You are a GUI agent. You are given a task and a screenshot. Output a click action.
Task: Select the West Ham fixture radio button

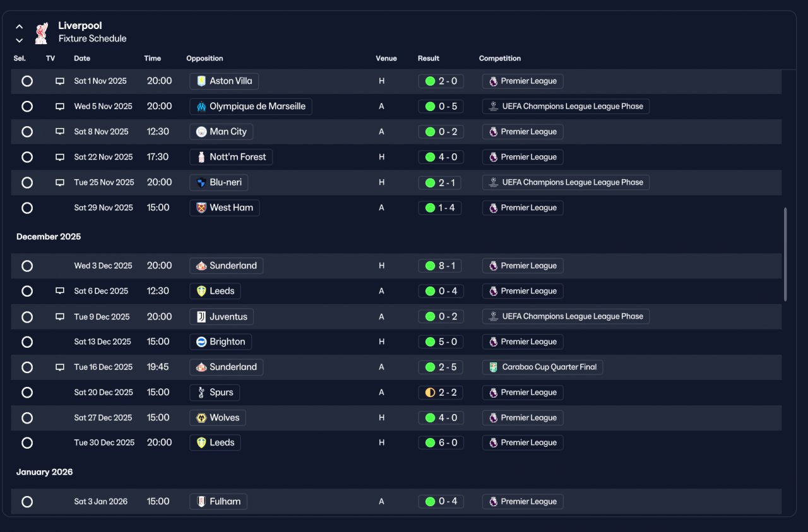point(27,208)
